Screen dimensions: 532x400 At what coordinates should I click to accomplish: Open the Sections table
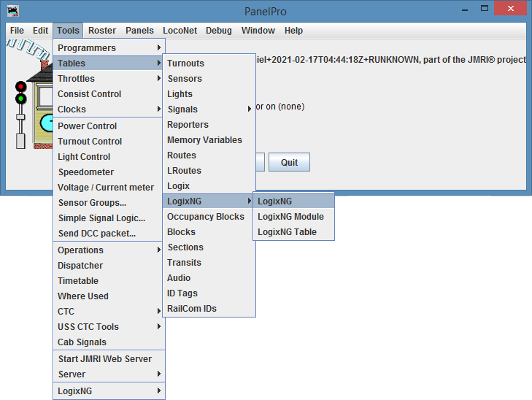tap(209, 247)
